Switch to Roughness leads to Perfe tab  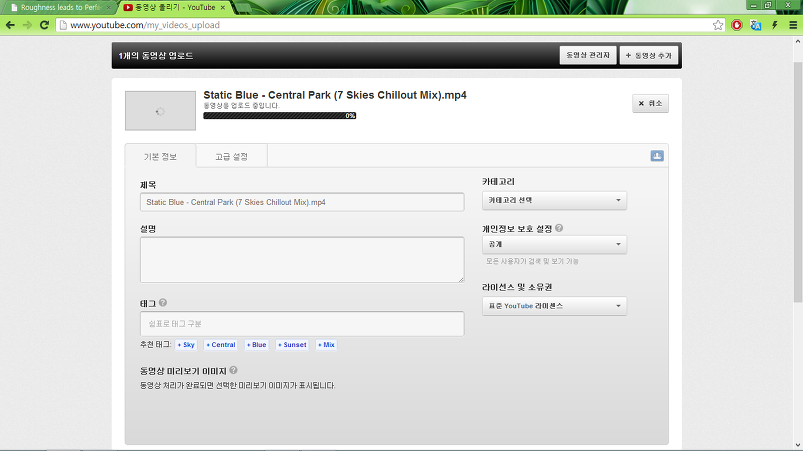pos(60,8)
